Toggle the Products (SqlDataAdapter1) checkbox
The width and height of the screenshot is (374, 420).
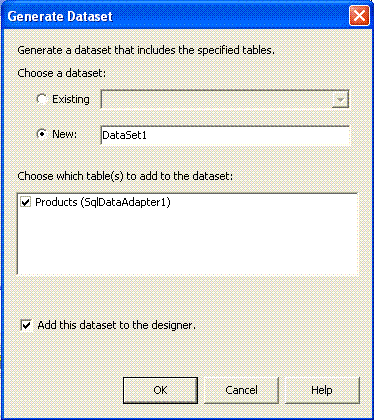click(25, 202)
